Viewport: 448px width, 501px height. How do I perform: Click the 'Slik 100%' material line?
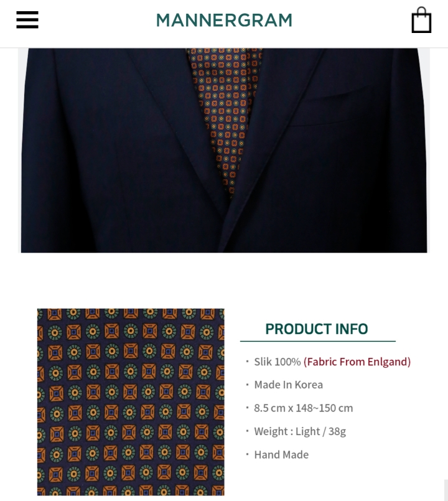[x=278, y=362]
